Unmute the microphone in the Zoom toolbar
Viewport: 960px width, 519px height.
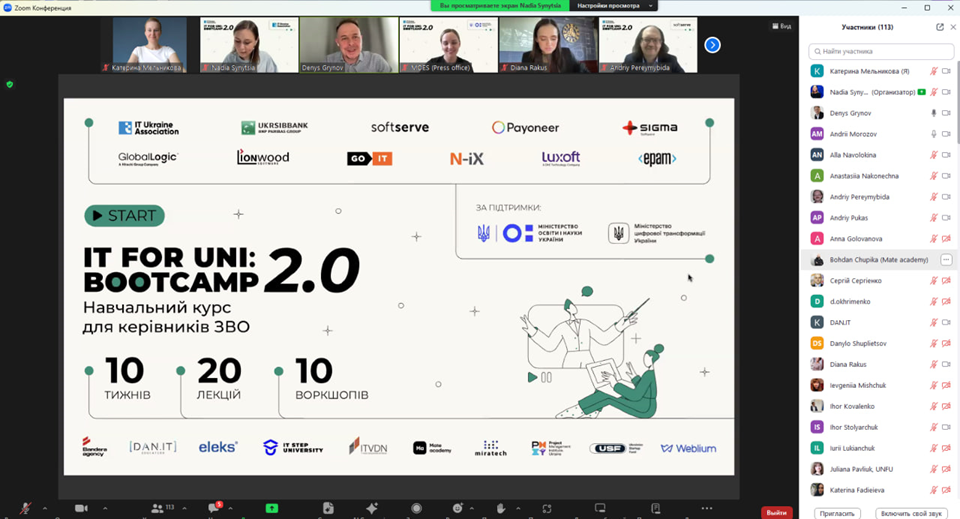point(25,508)
